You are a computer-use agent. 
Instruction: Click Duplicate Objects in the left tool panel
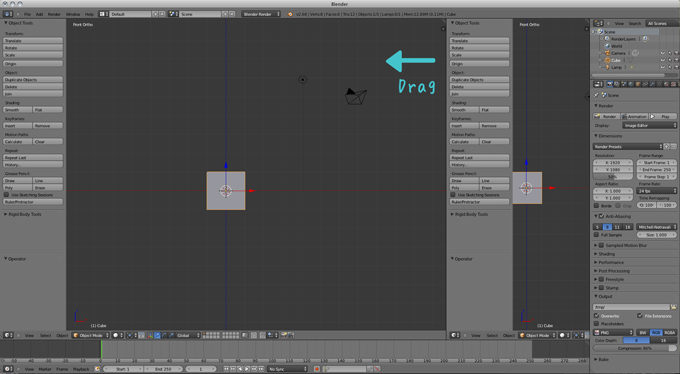coord(33,79)
